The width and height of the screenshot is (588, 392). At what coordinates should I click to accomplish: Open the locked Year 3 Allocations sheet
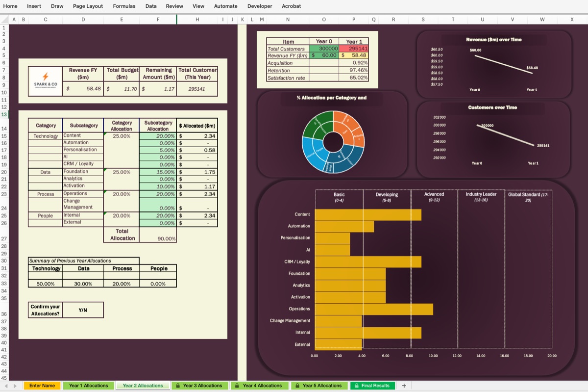[x=199, y=386]
